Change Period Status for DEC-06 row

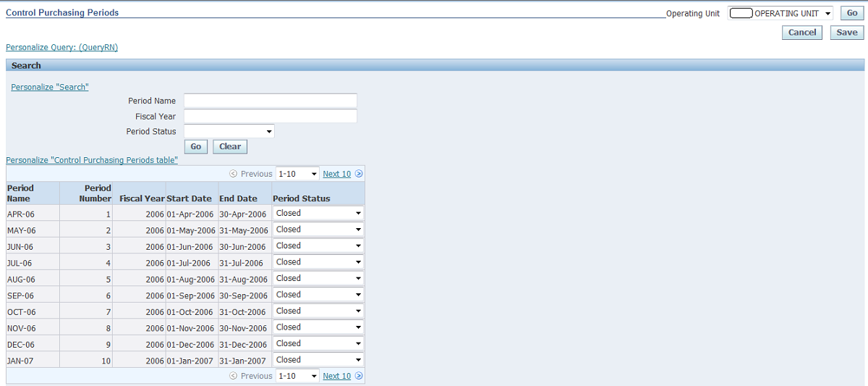click(x=318, y=343)
